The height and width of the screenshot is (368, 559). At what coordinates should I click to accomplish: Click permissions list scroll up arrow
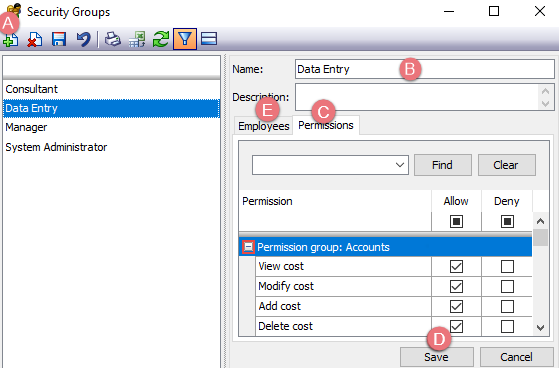(540, 221)
